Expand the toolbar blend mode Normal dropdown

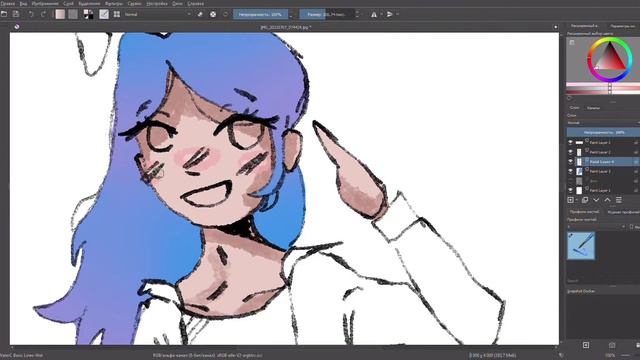point(158,14)
